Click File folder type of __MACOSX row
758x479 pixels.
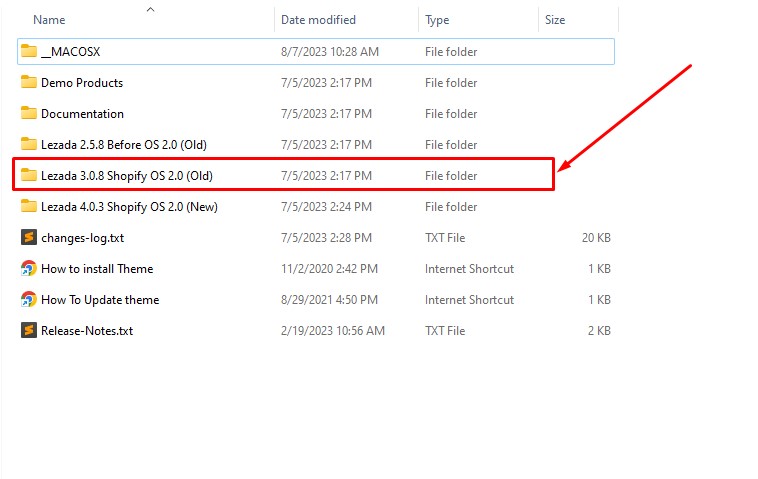click(451, 52)
